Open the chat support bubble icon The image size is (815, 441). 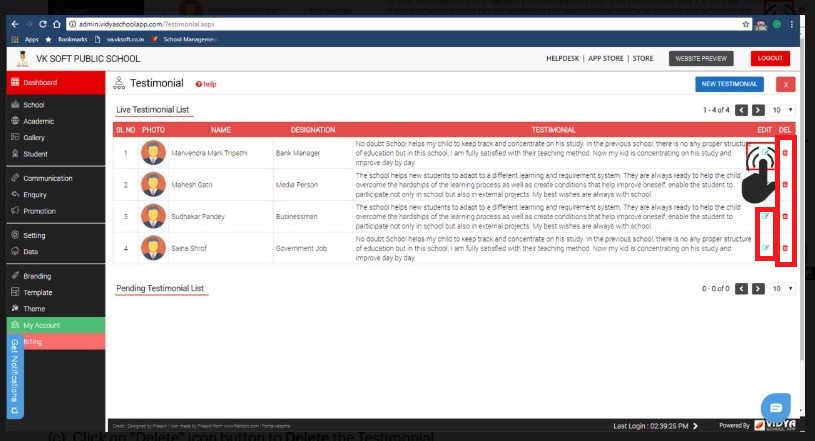tap(775, 408)
